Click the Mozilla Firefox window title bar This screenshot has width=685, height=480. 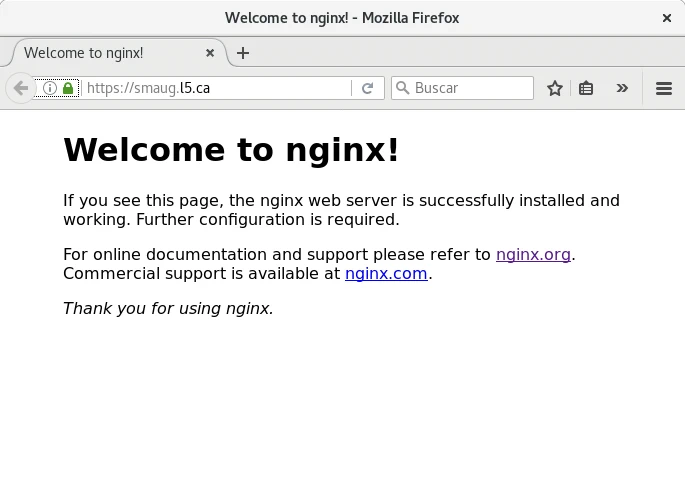coord(342,18)
